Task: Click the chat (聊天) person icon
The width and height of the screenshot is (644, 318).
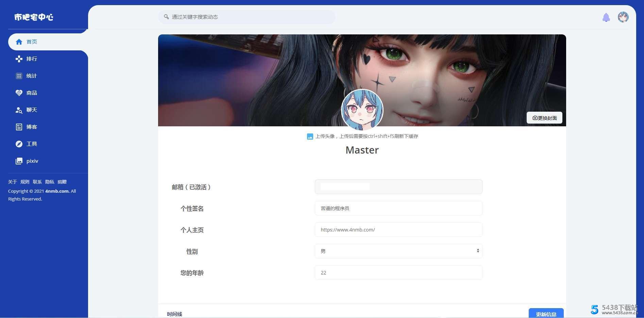Action: (x=19, y=110)
